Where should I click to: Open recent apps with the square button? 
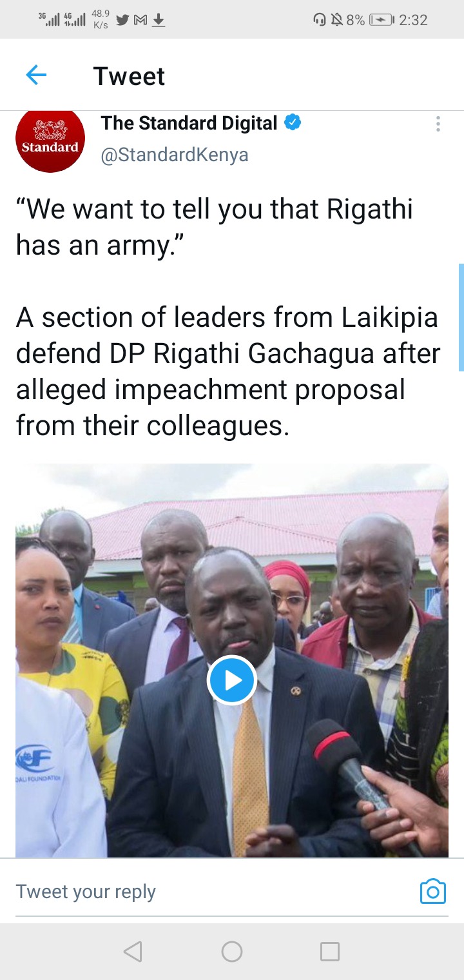(330, 952)
